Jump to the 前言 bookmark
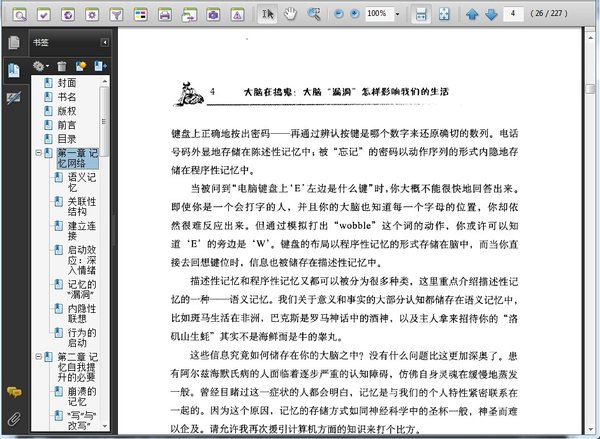The image size is (600, 439). tap(66, 125)
